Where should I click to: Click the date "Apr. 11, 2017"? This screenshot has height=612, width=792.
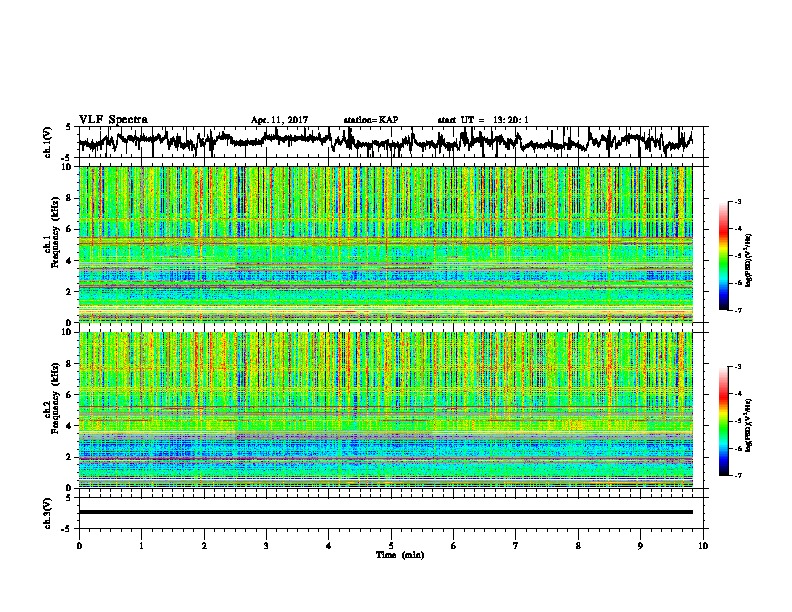coord(279,120)
